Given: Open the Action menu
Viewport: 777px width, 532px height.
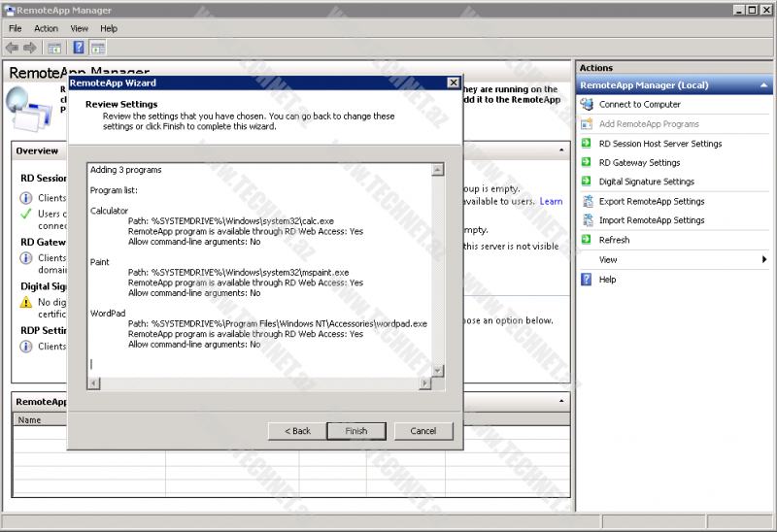Looking at the screenshot, I should (46, 29).
